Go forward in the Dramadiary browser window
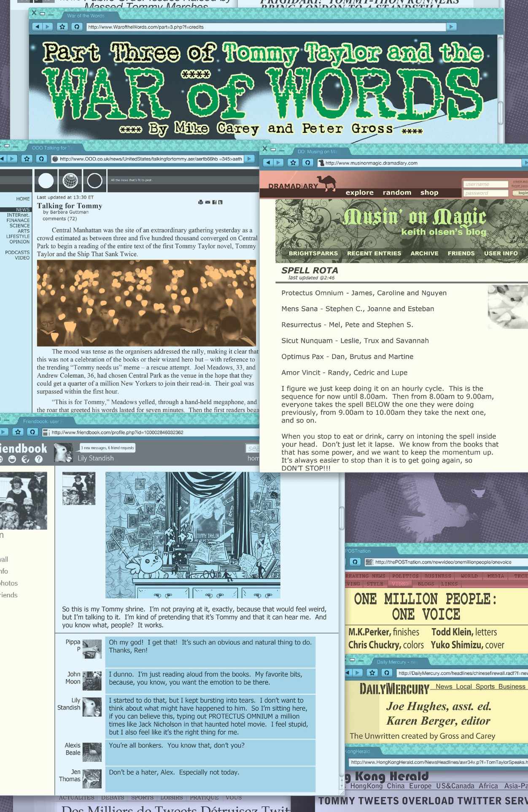 pos(278,162)
